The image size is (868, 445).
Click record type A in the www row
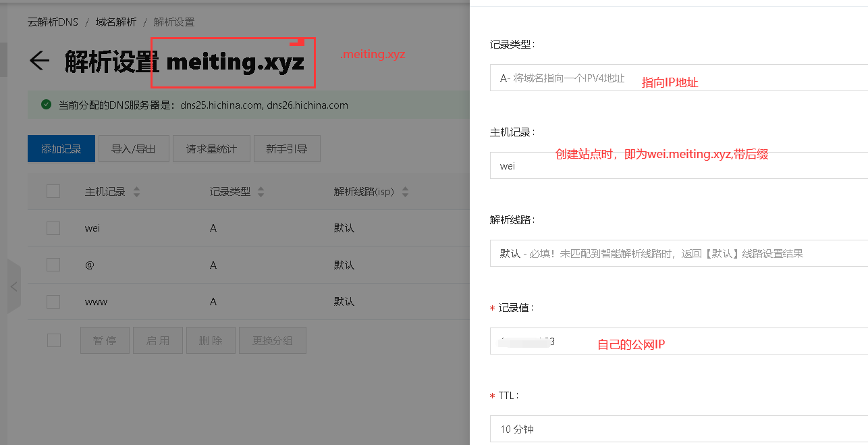click(x=213, y=302)
